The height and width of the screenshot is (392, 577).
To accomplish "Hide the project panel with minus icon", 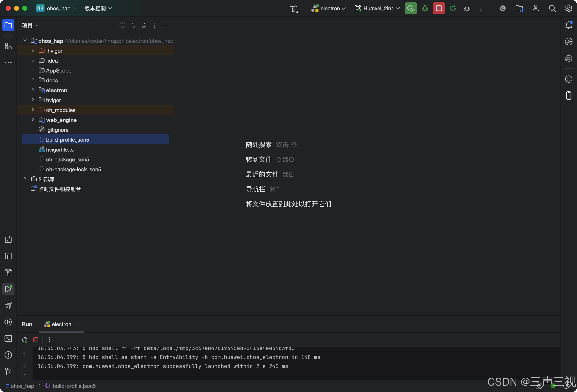I will pos(165,25).
